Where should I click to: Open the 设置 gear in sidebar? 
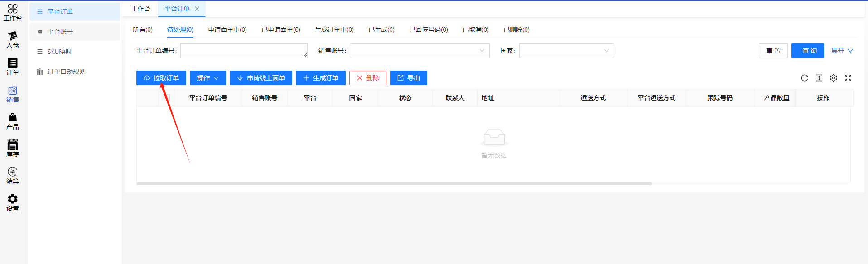point(13,202)
